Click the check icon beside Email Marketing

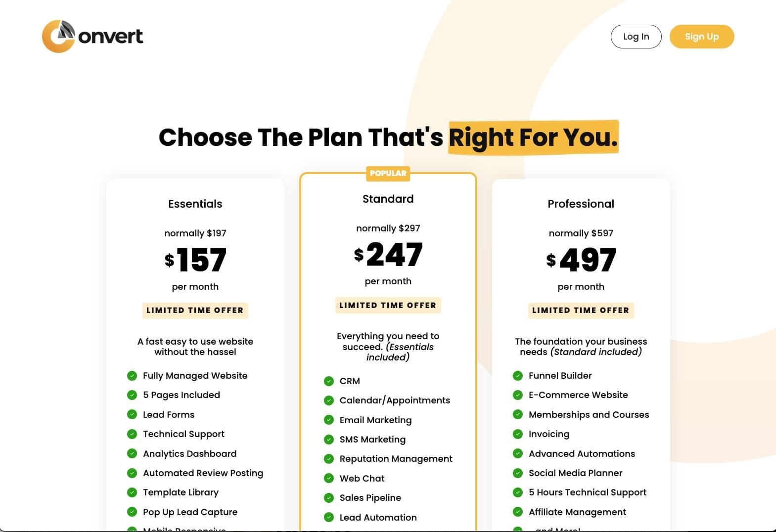(x=329, y=420)
